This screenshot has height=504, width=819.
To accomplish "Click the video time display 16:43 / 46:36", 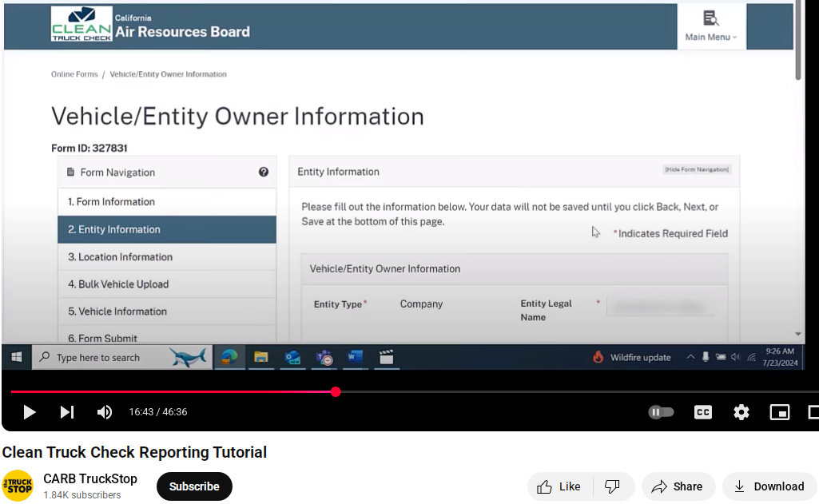I will click(x=158, y=412).
